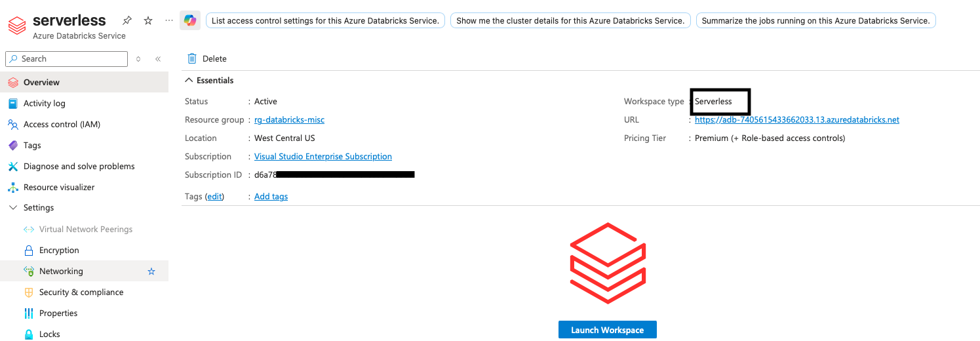This screenshot has height=341, width=980.
Task: Collapse the Essentials section
Action: coord(189,81)
